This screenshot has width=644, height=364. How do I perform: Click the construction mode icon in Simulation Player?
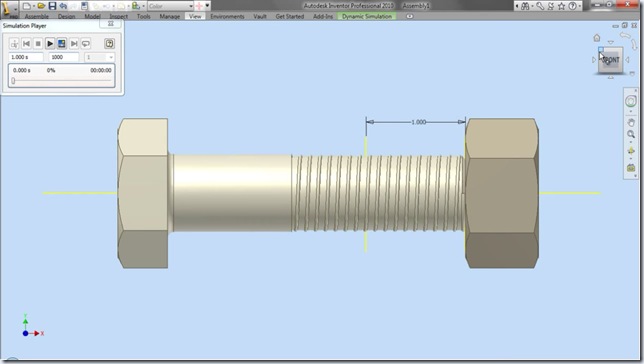click(x=14, y=43)
